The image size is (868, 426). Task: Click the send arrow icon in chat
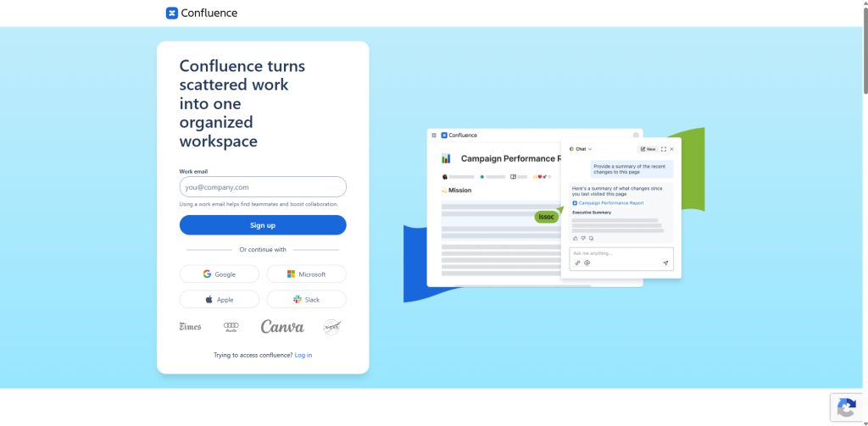point(665,263)
